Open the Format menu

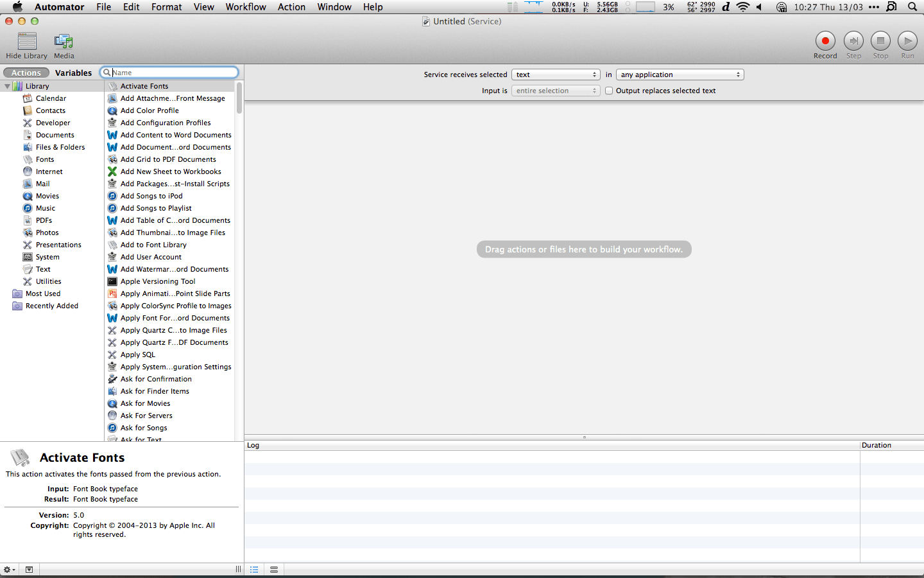(167, 7)
